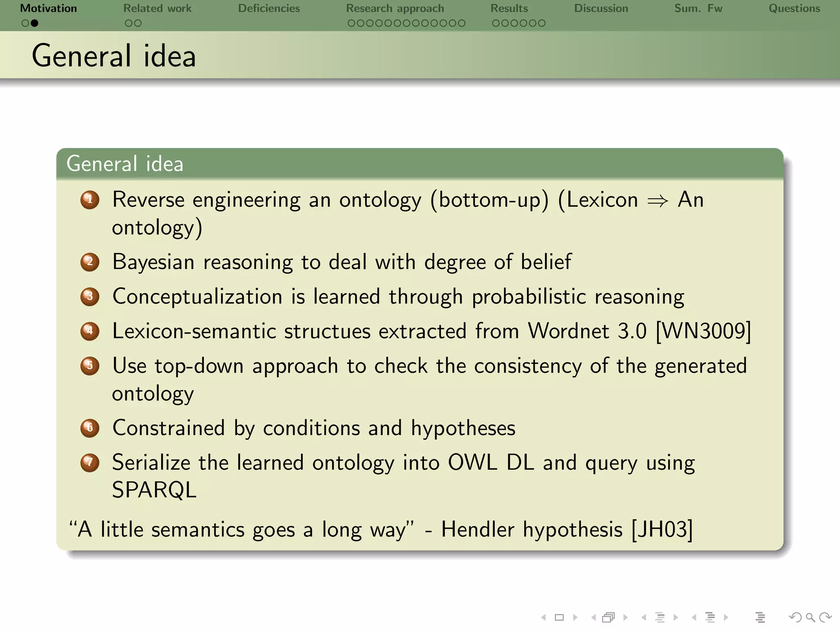Viewport: 840px width, 630px height.
Task: Go to next slide arrow beside slide icon
Action: (575, 617)
